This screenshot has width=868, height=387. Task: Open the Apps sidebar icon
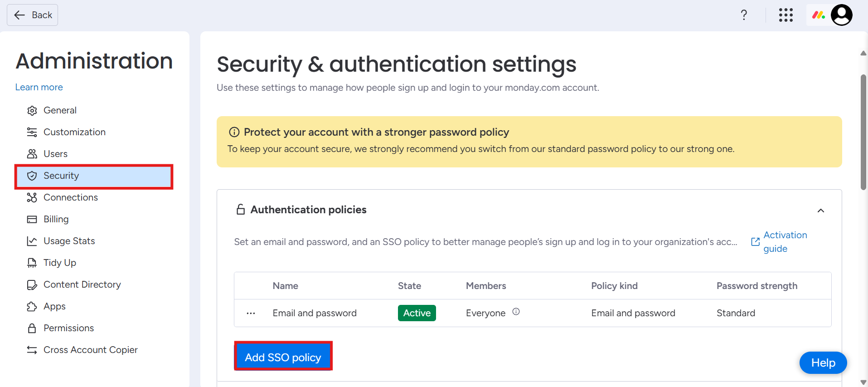[32, 306]
